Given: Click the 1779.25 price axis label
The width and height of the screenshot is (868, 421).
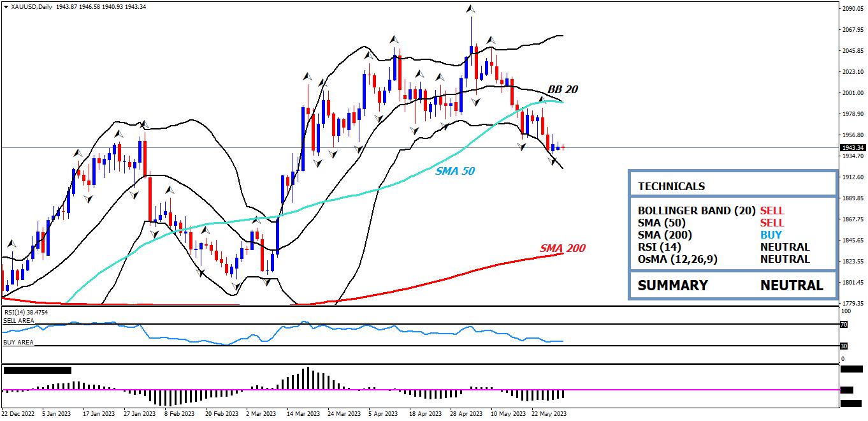Looking at the screenshot, I should [852, 304].
